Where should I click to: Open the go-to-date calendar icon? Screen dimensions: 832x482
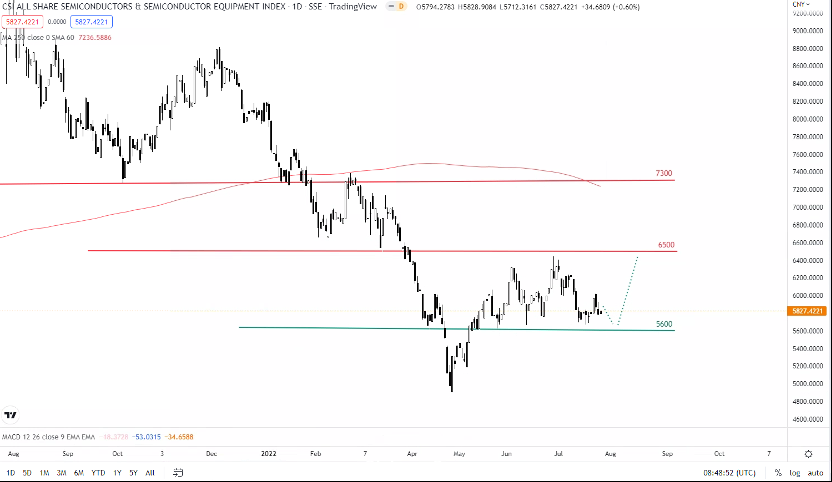[178, 472]
